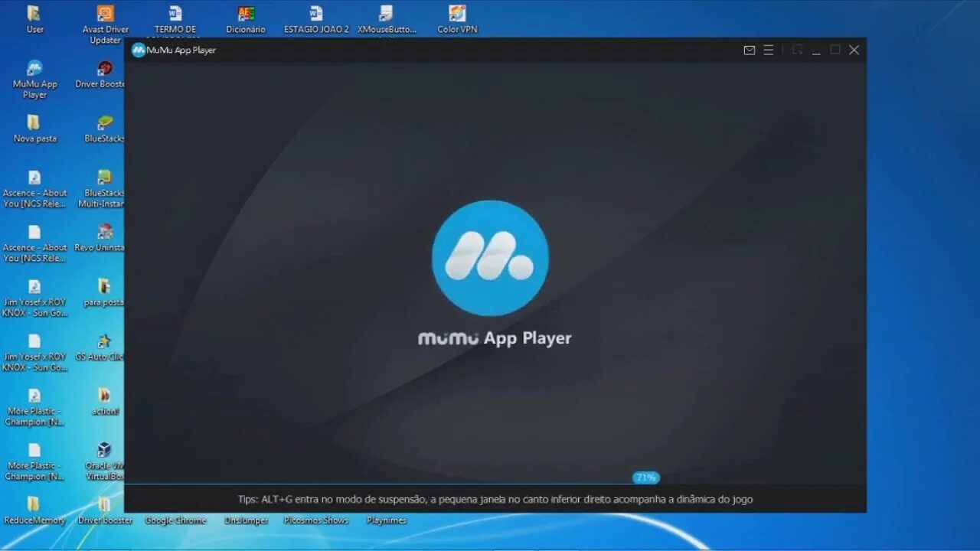Screen dimensions: 980x551
Task: Click the DnsJumper desktop label
Action: coord(246,520)
